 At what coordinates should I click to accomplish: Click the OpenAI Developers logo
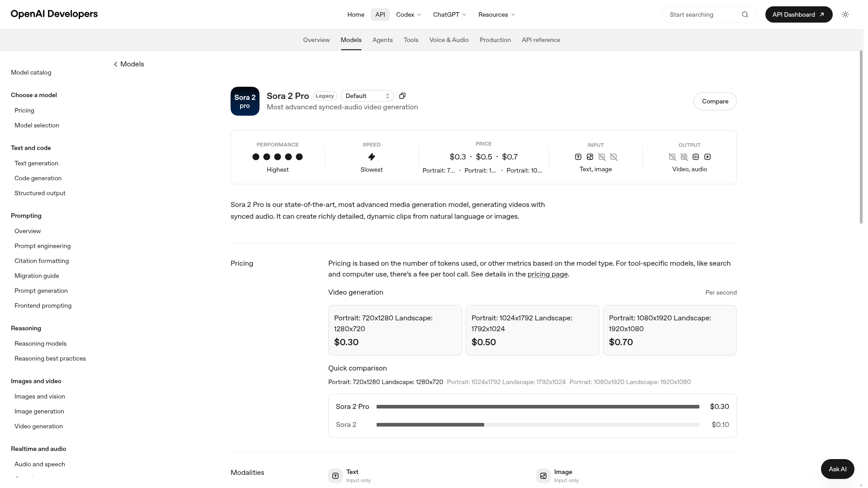point(54,14)
